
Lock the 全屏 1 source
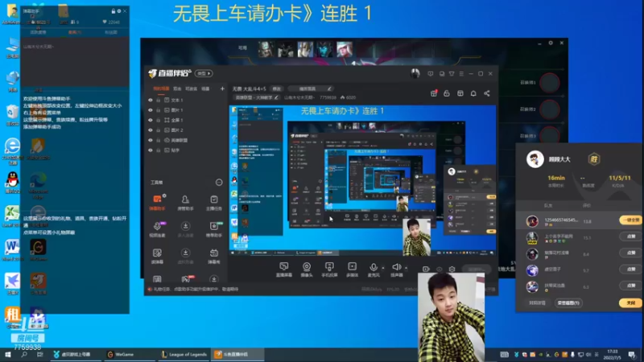[x=159, y=120]
